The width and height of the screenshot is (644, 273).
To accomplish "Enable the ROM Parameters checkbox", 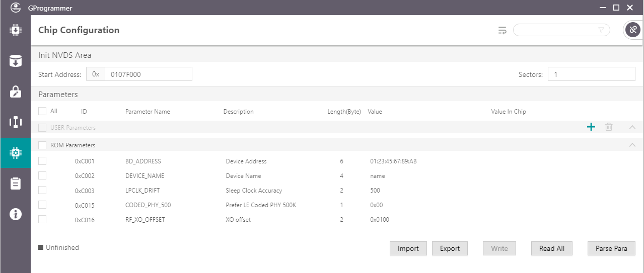I will point(42,145).
